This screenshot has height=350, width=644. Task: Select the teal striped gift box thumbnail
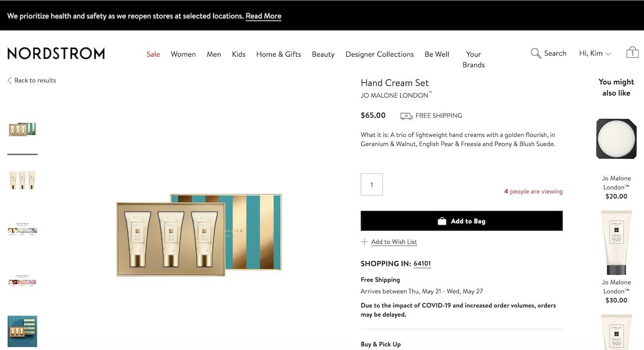click(x=22, y=331)
